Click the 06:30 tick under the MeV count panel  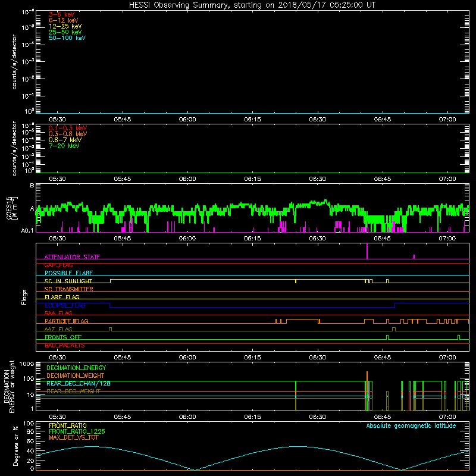click(318, 179)
